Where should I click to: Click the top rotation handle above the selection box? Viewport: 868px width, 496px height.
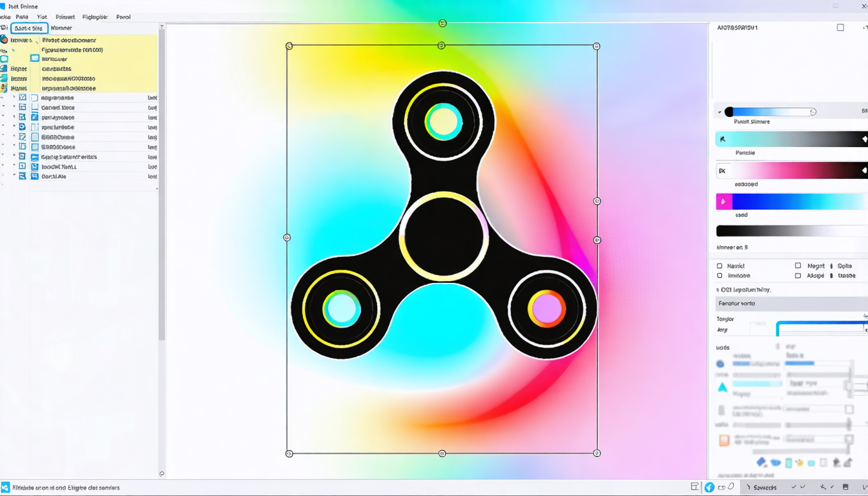442,23
